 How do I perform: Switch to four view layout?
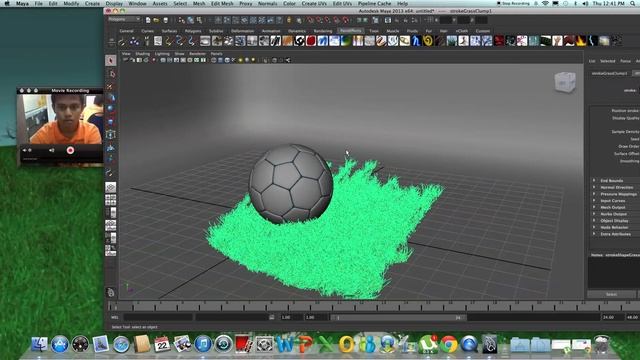(x=111, y=200)
